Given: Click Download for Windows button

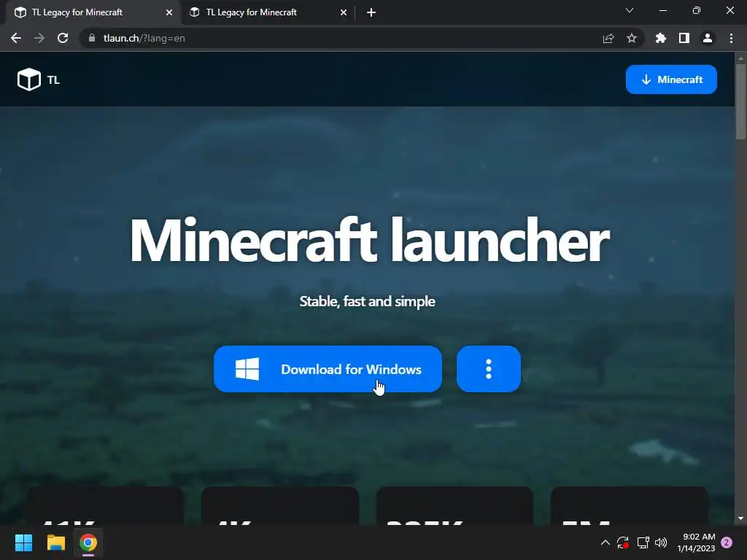Looking at the screenshot, I should [328, 369].
